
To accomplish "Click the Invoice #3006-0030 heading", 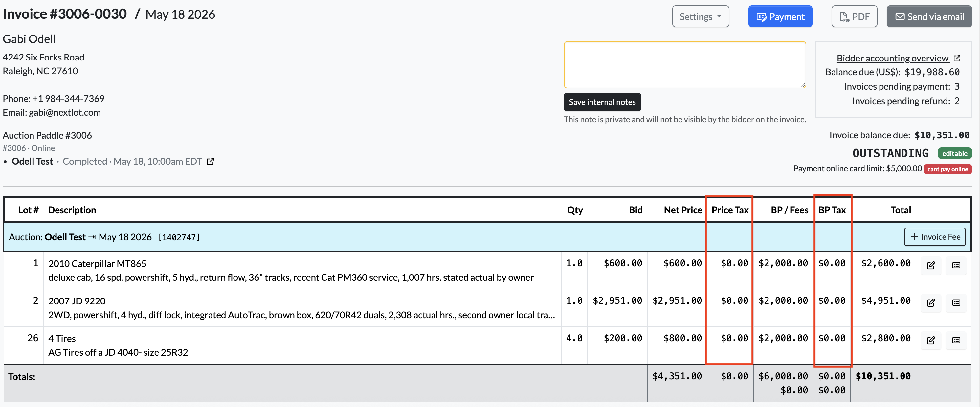I will point(65,14).
